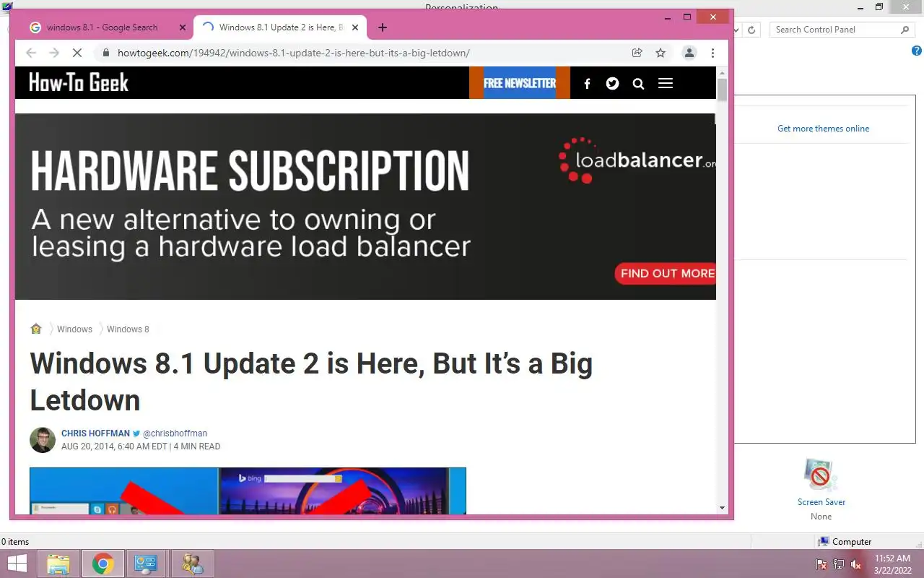Click the scrollbar up arrow in Chrome
The width and height of the screenshot is (924, 578).
click(722, 72)
